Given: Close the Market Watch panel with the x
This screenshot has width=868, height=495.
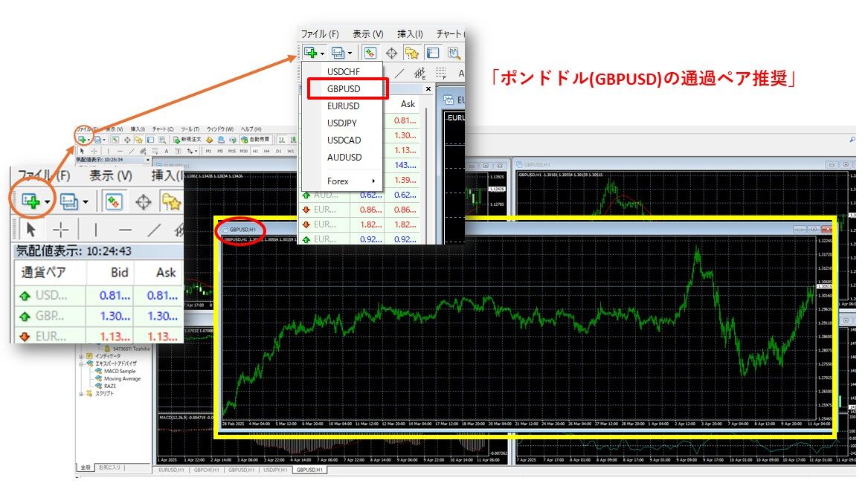Looking at the screenshot, I should click(x=428, y=88).
